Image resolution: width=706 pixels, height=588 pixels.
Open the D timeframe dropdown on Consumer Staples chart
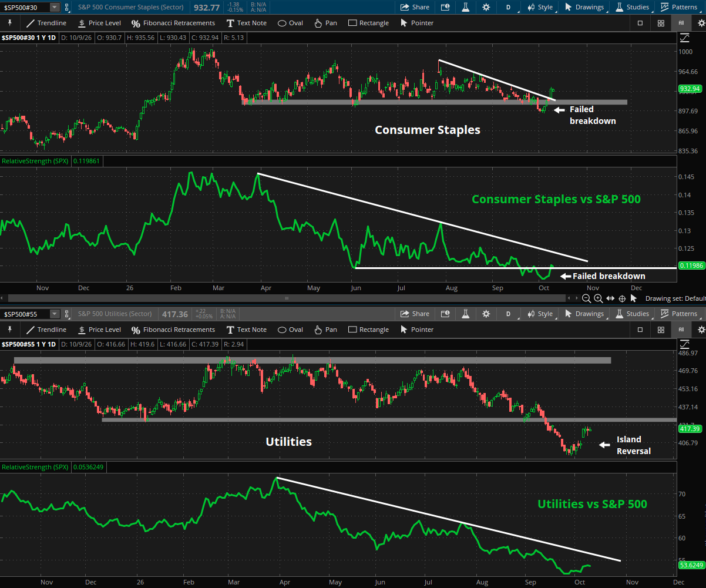point(508,7)
